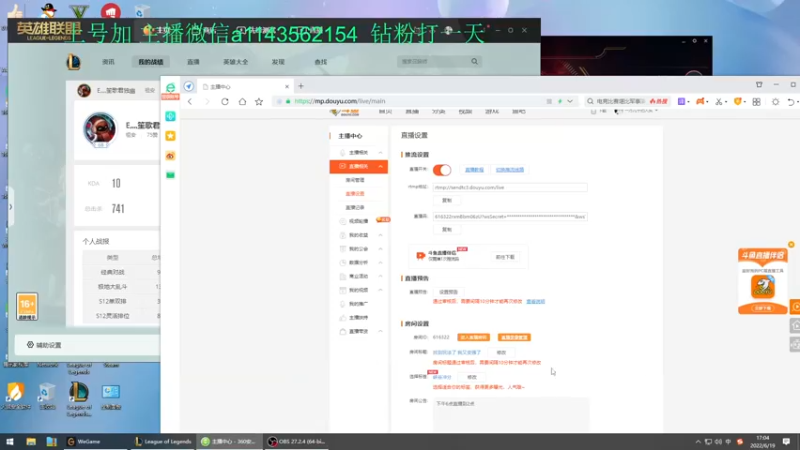Click the browser home icon
Screen dimensions: 800x450
(x=242, y=102)
